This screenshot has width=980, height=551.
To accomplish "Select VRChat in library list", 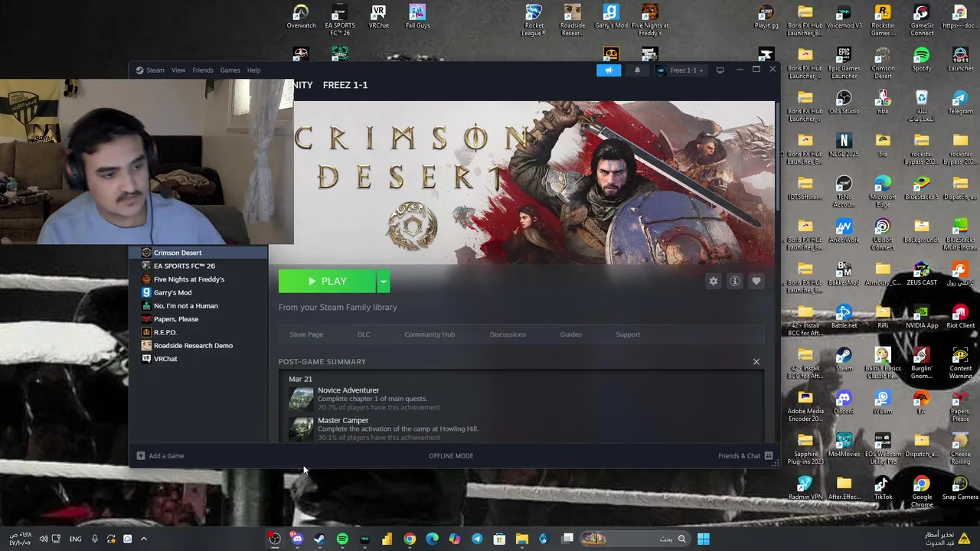I will pos(198,359).
